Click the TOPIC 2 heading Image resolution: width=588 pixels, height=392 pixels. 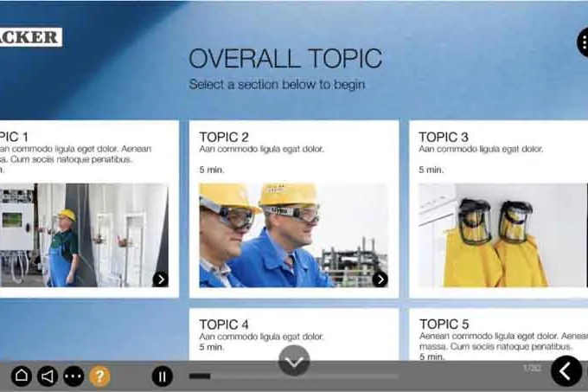224,137
